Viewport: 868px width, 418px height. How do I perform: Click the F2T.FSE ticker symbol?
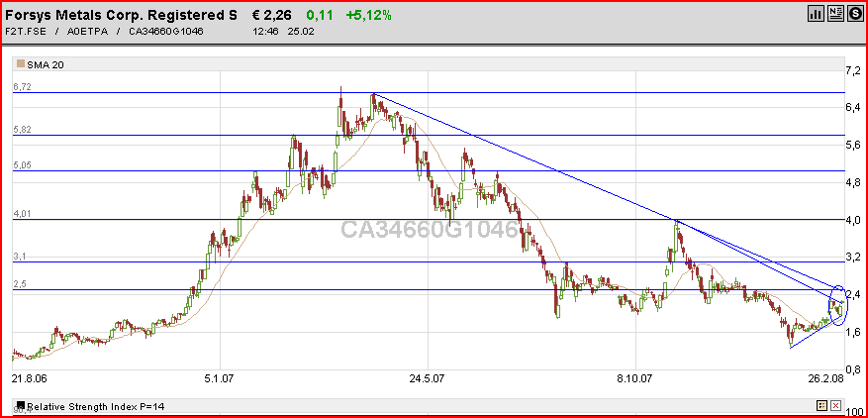pyautogui.click(x=27, y=31)
